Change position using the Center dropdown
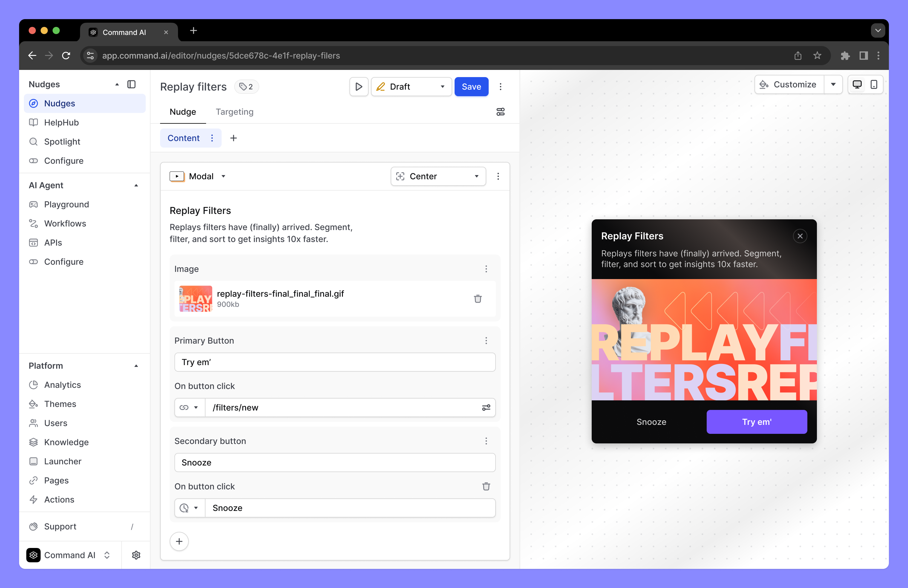 (x=438, y=176)
